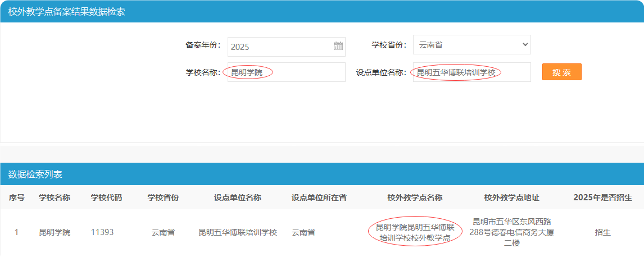Viewport: 644px width, 262px height.
Task: Click the 招生 status cell in row 1
Action: [x=602, y=232]
